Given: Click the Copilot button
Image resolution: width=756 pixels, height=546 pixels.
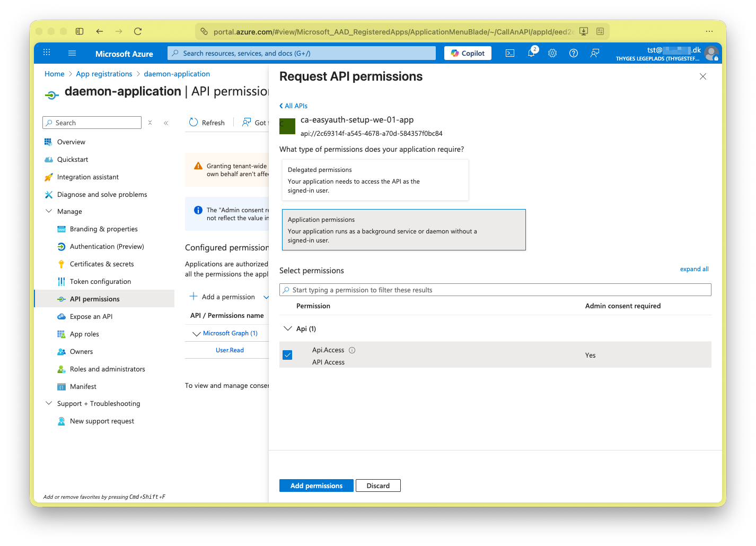Looking at the screenshot, I should point(468,53).
